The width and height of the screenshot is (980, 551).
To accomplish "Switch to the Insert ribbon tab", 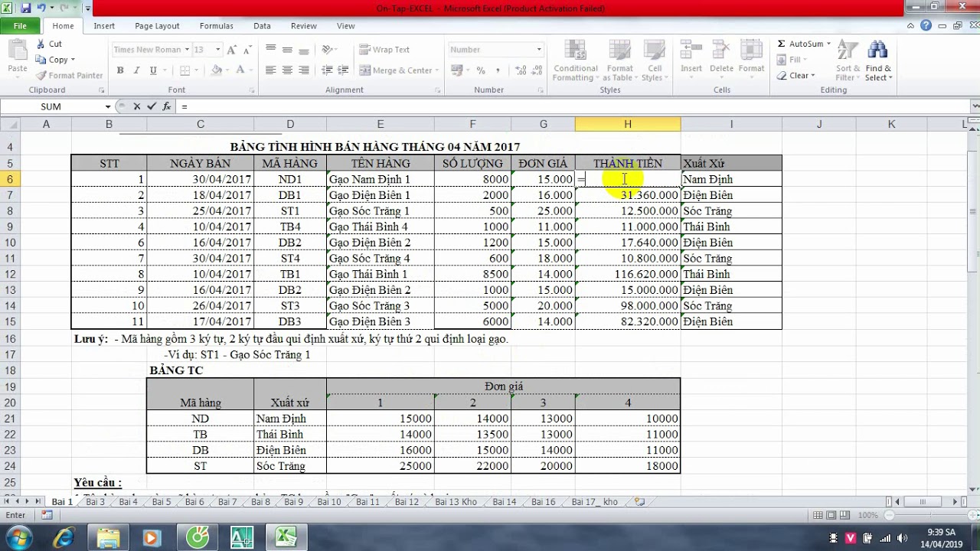I will [x=104, y=26].
